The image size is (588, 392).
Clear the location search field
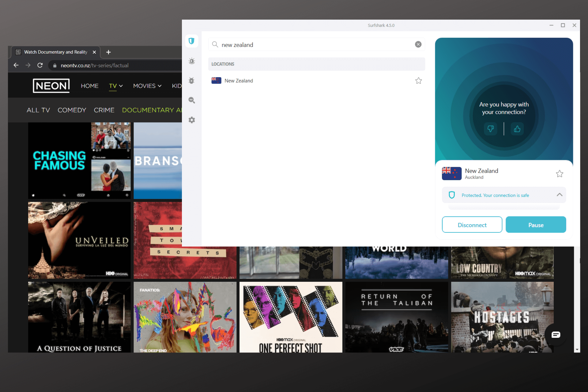click(418, 44)
